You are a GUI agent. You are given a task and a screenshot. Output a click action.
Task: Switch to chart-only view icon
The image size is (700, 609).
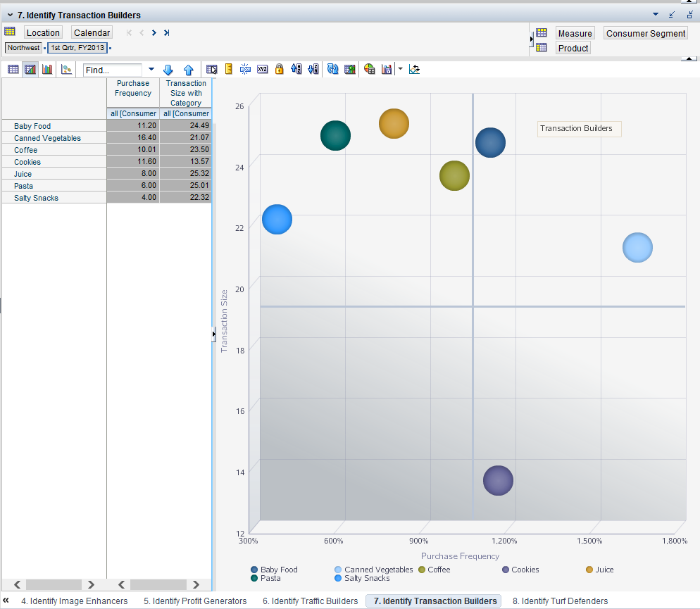click(47, 69)
